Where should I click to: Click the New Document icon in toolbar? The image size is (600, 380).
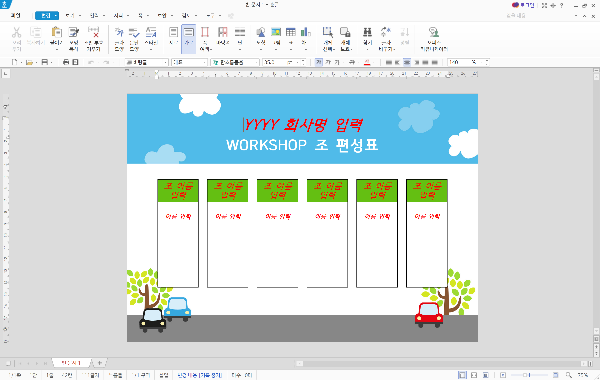click(x=15, y=62)
